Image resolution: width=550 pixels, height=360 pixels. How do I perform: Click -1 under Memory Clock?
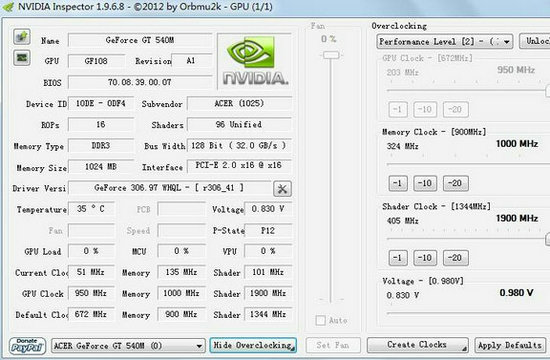pos(398,184)
